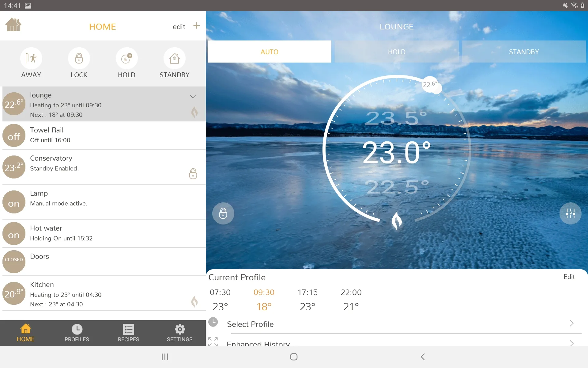The width and height of the screenshot is (588, 368).
Task: Click the add new room button
Action: [x=196, y=26]
